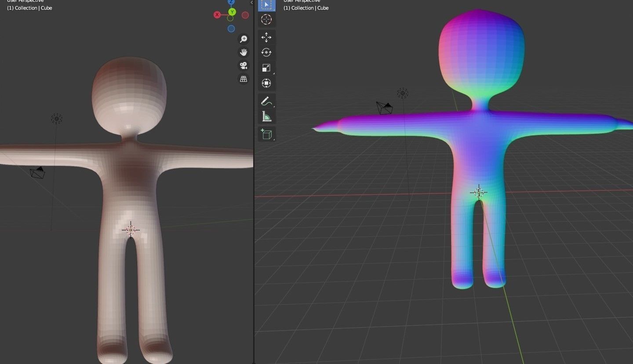Click the Z axis on the navigation gizmo
633x364 pixels.
(x=232, y=2)
